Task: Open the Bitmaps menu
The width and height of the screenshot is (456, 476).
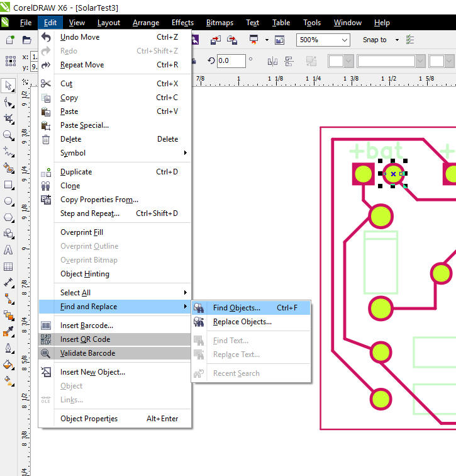Action: click(x=220, y=23)
